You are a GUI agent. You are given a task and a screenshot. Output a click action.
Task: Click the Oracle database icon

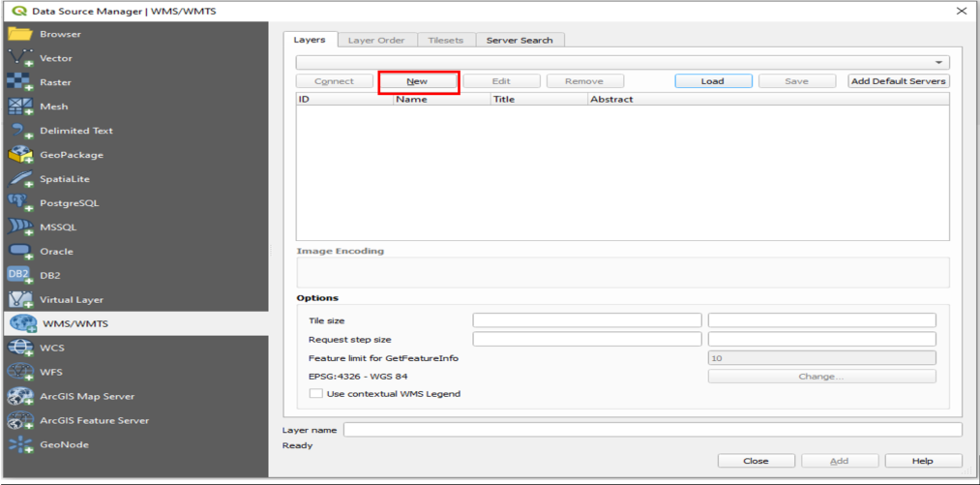(x=19, y=252)
